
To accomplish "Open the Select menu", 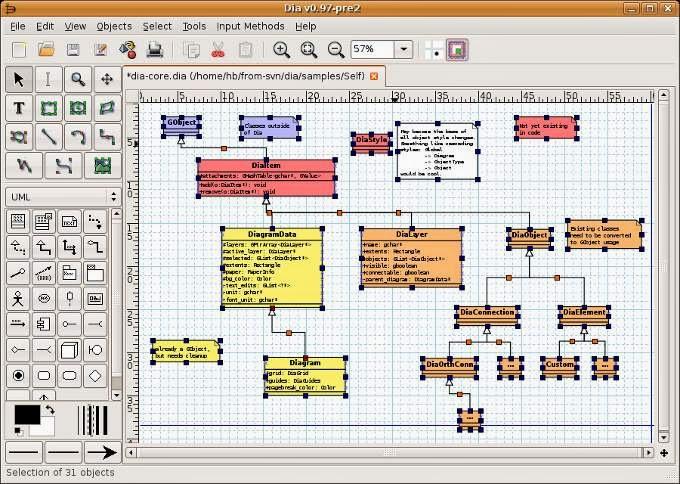I will point(157,26).
